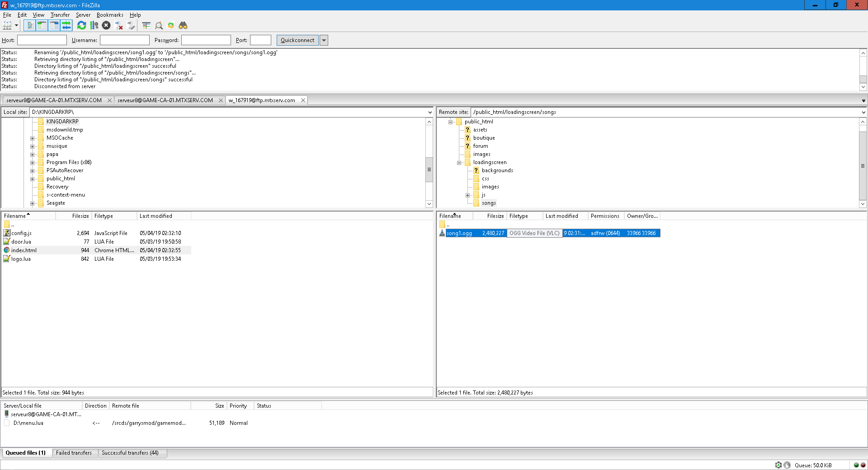Sort remote files by Last modified
This screenshot has width=868, height=470.
point(565,216)
